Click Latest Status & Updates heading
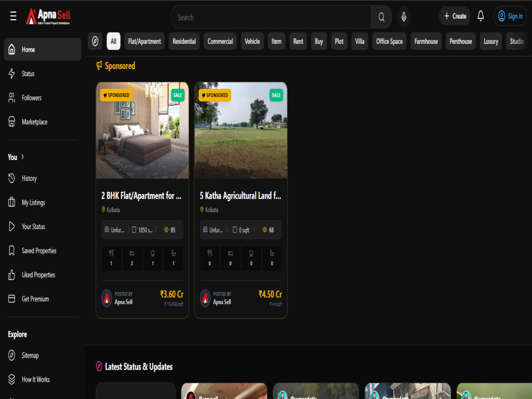 click(x=139, y=367)
